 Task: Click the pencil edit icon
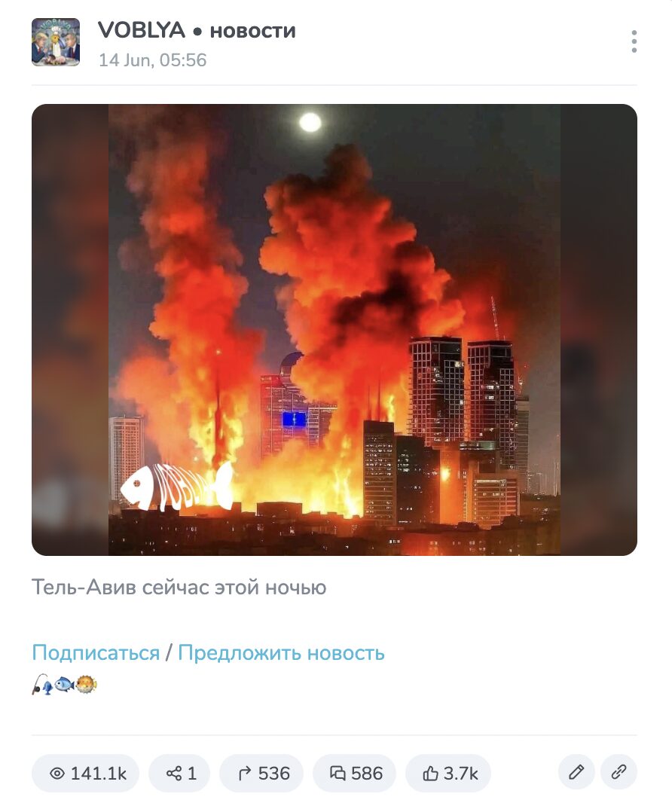pos(576,772)
